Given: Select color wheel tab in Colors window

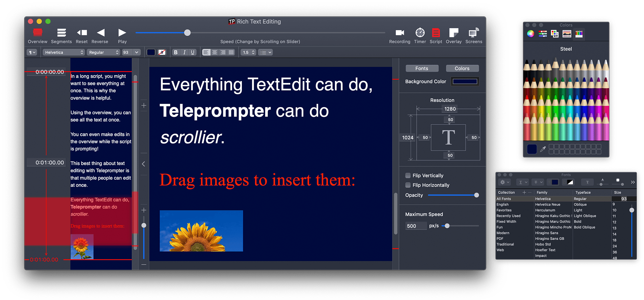Looking at the screenshot, I should pos(530,34).
